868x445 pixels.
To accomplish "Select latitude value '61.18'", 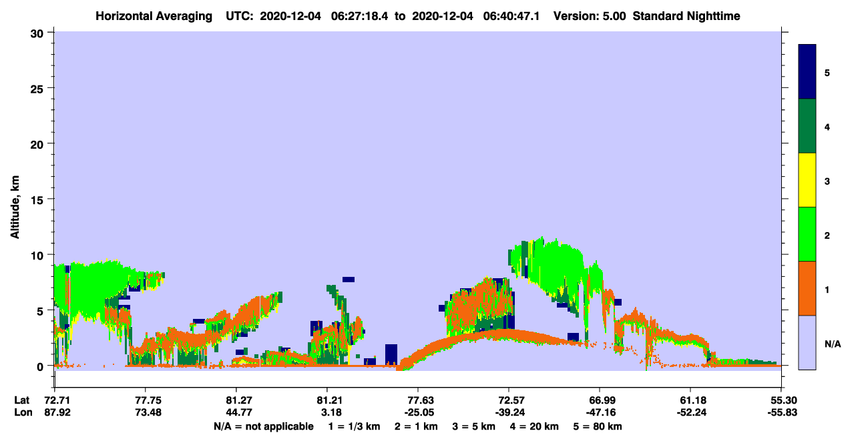I will 690,400.
